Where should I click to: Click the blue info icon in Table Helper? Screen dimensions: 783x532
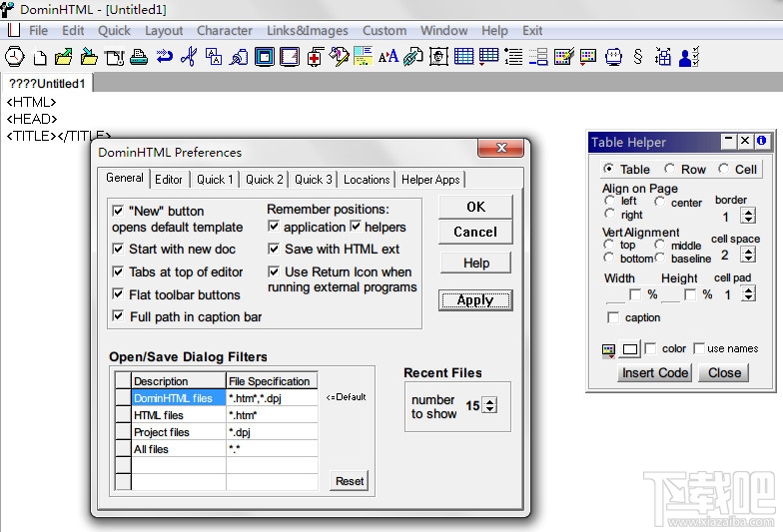pos(761,142)
